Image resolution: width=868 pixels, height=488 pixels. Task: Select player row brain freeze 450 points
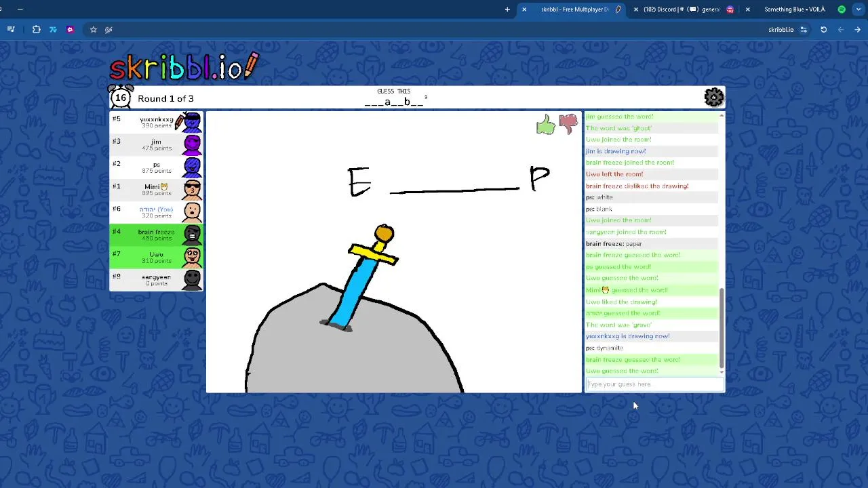point(156,235)
